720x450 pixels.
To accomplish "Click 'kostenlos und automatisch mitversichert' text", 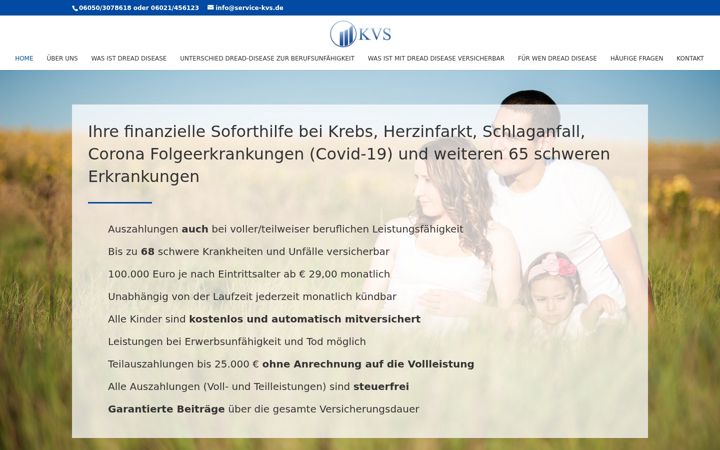I will [304, 319].
